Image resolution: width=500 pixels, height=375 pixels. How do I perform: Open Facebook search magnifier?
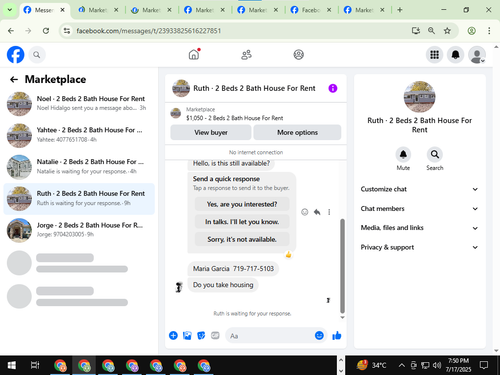tap(37, 55)
